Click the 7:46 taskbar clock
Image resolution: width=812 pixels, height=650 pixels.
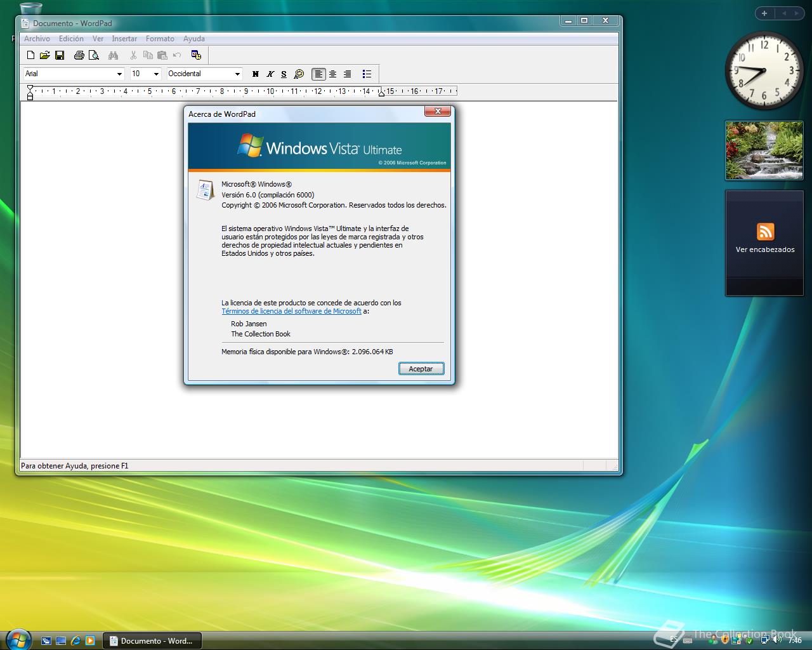[795, 640]
